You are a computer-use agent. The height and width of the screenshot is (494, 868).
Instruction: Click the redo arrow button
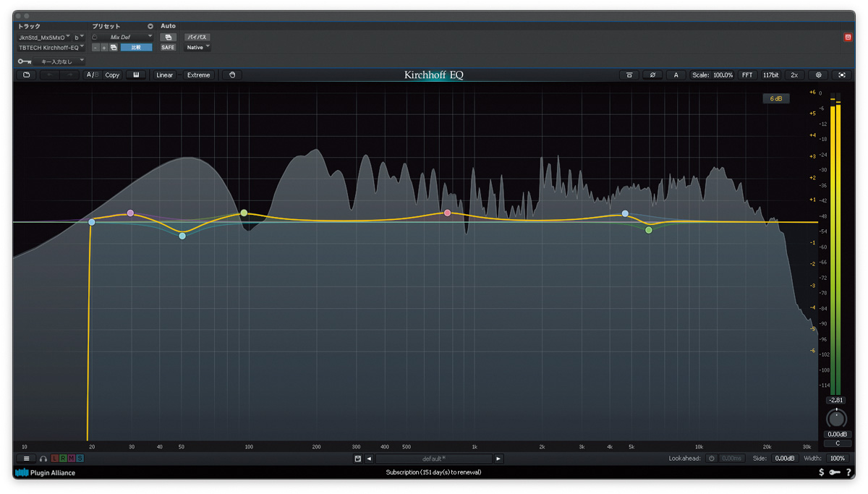tap(69, 74)
